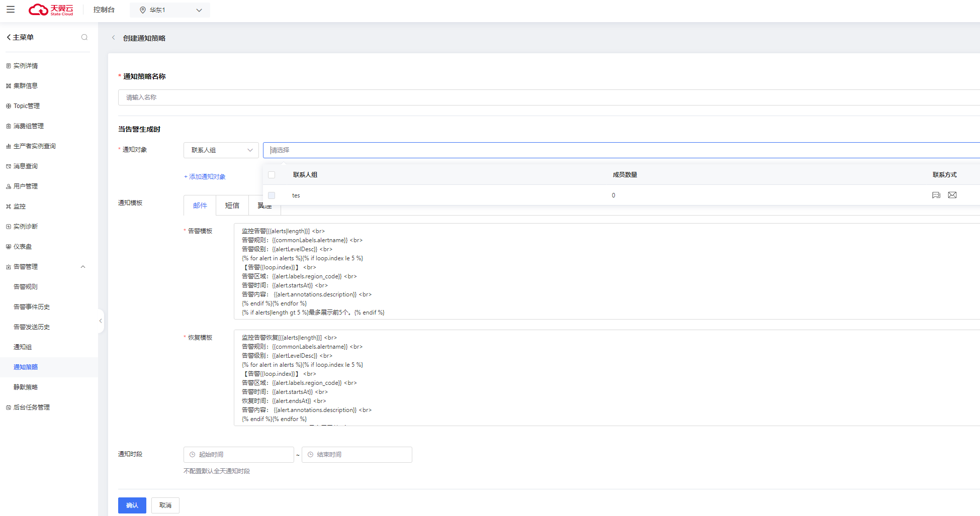Viewport: 980px width, 516px height.
Task: Click the 添加通知对象 link
Action: point(205,177)
